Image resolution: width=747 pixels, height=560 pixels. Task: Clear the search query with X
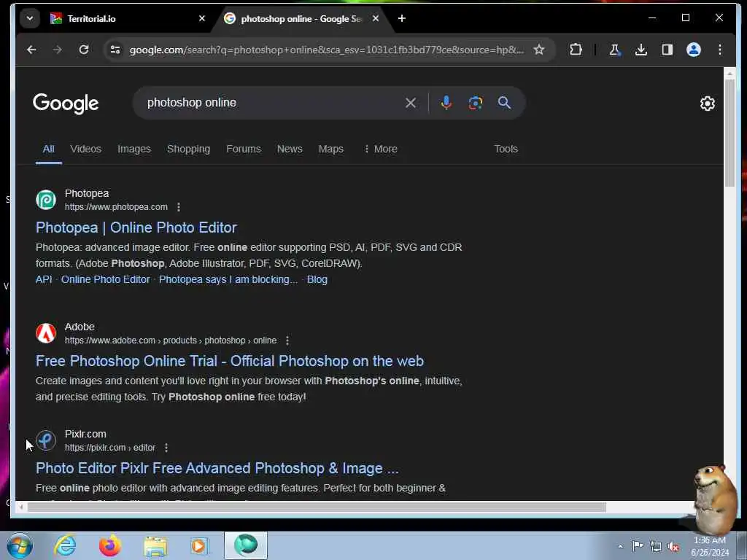tap(411, 103)
